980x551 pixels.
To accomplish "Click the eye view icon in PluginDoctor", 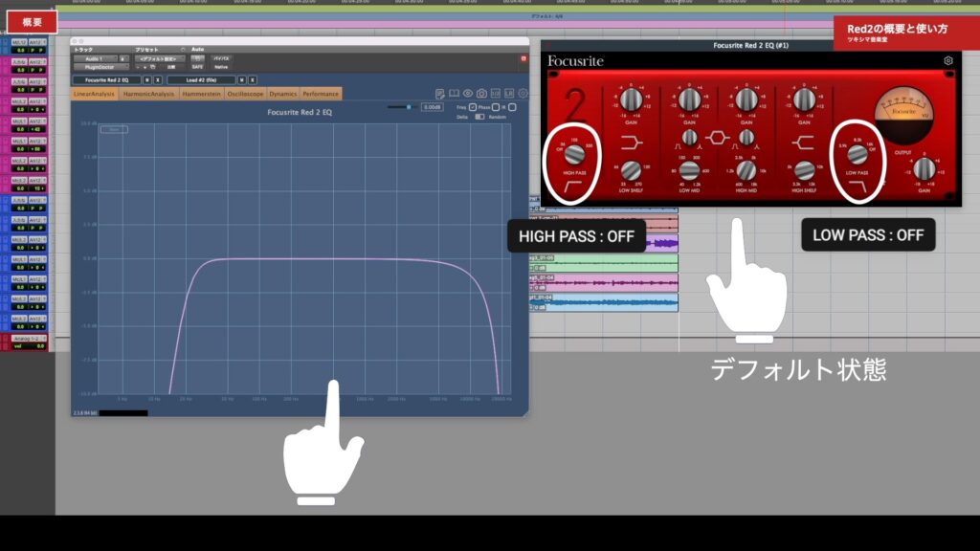I will pyautogui.click(x=467, y=94).
